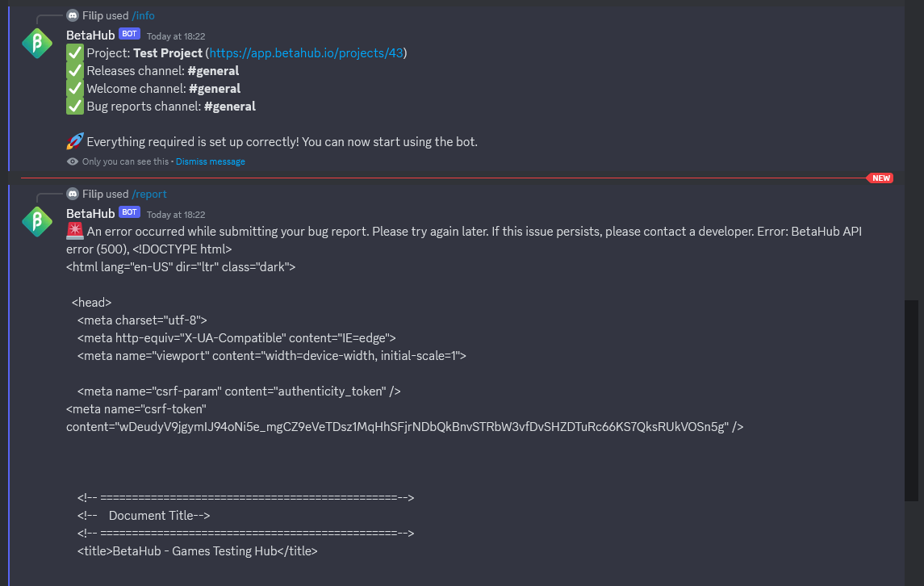
Task: Click the rocket emoji in setup message
Action: 75,141
